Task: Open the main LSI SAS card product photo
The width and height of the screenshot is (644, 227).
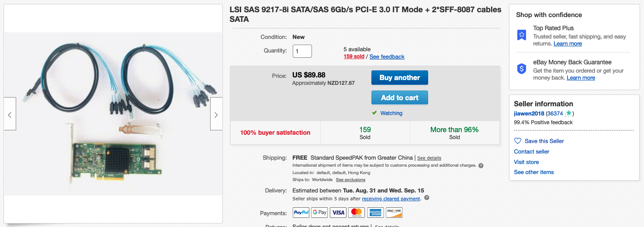Action: click(x=113, y=114)
